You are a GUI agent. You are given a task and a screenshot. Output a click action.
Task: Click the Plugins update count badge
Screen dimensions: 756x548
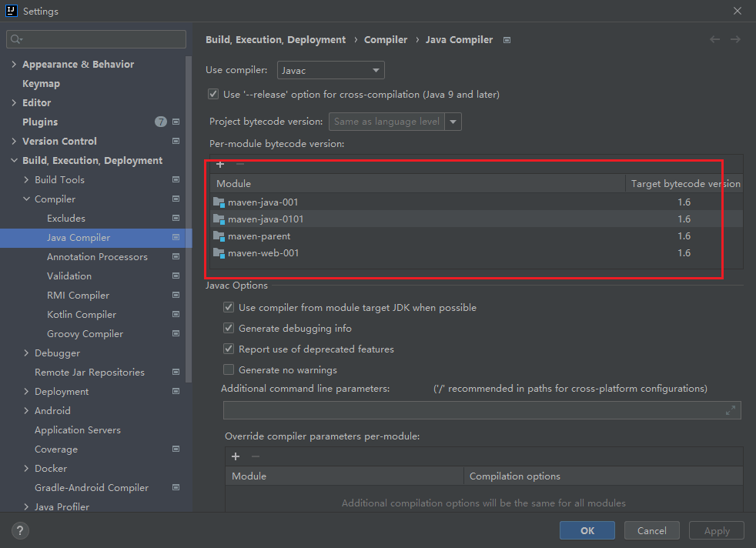click(161, 122)
